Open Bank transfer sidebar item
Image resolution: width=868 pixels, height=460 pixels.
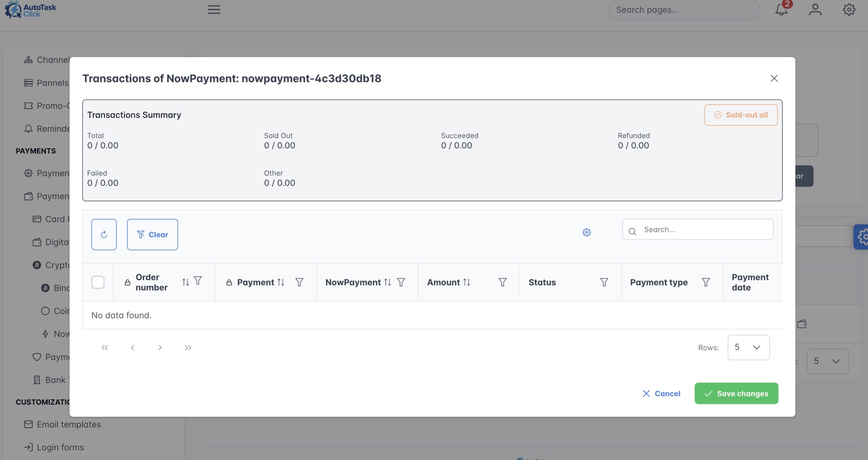(51, 380)
